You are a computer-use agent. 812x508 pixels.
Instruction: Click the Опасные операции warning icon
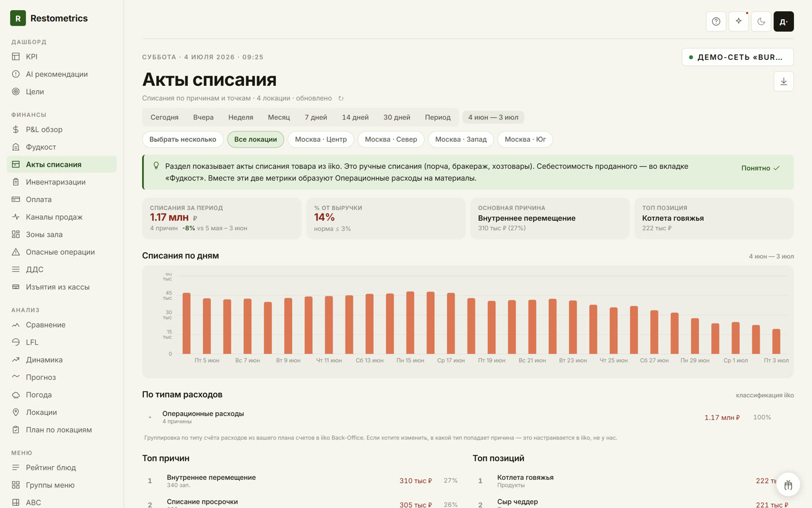click(16, 252)
